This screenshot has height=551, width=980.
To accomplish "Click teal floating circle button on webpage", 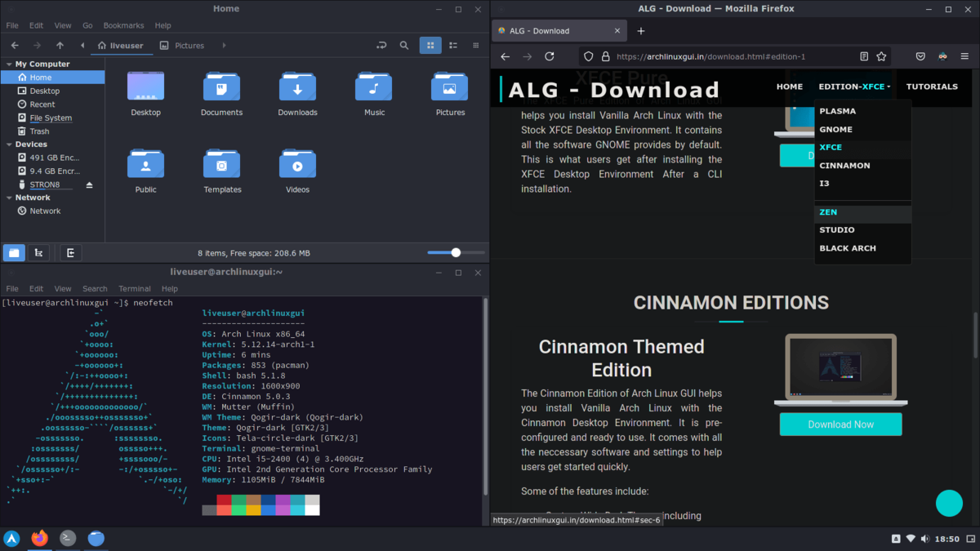I will (949, 503).
